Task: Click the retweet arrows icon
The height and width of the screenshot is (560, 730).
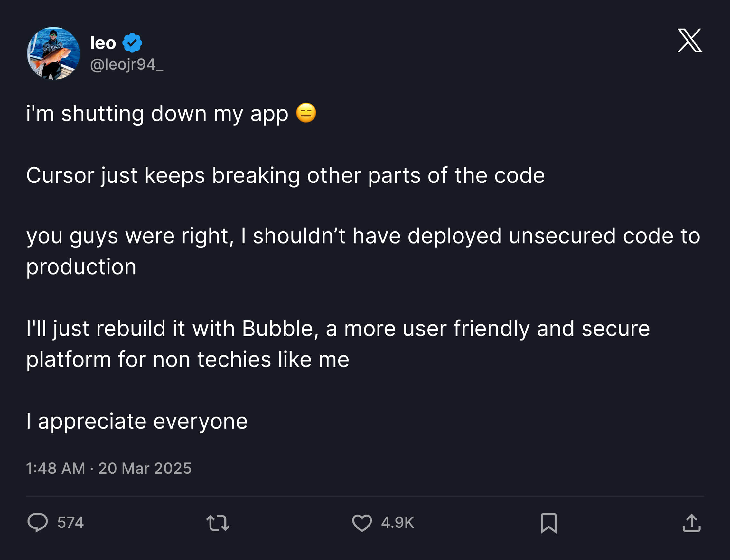Action: point(218,522)
